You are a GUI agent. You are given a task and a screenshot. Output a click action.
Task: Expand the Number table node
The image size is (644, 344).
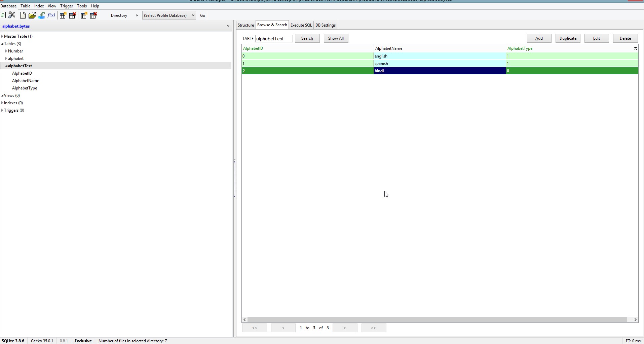click(6, 51)
